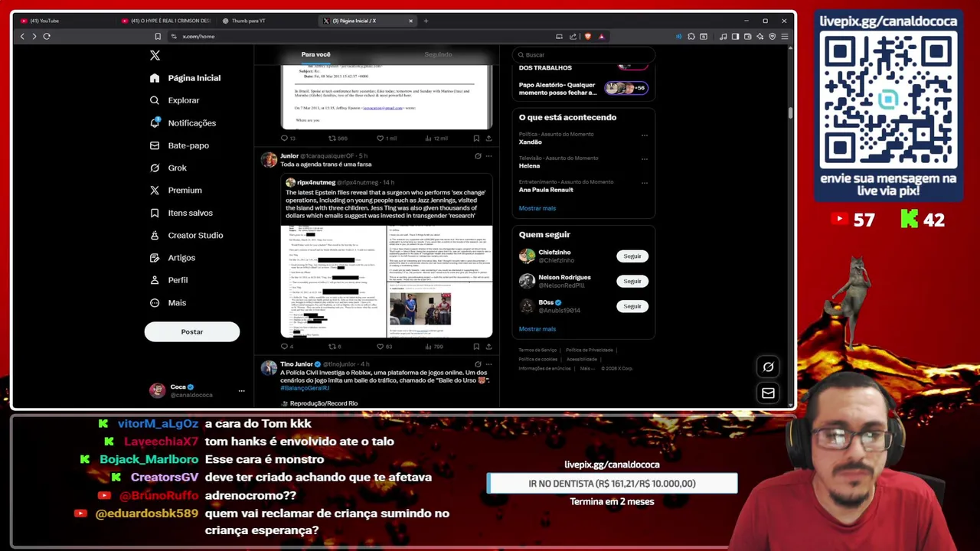Click the Postar button
This screenshot has width=980, height=551.
pyautogui.click(x=192, y=331)
